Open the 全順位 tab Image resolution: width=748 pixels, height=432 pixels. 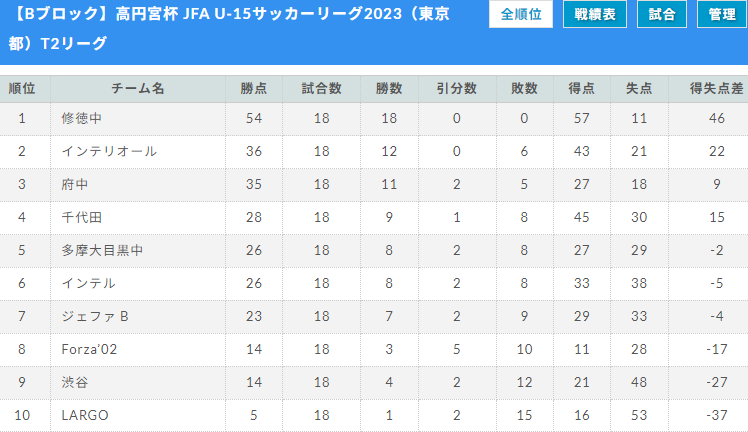520,14
